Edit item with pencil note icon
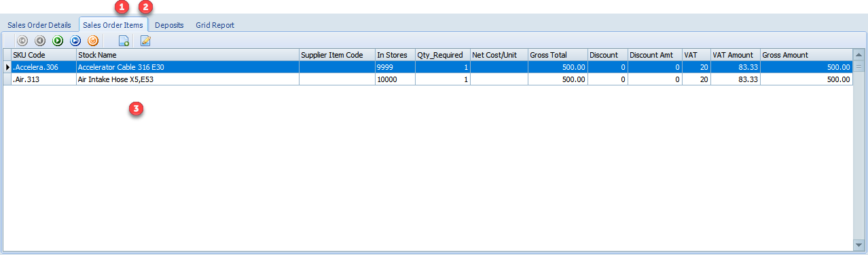 [145, 41]
